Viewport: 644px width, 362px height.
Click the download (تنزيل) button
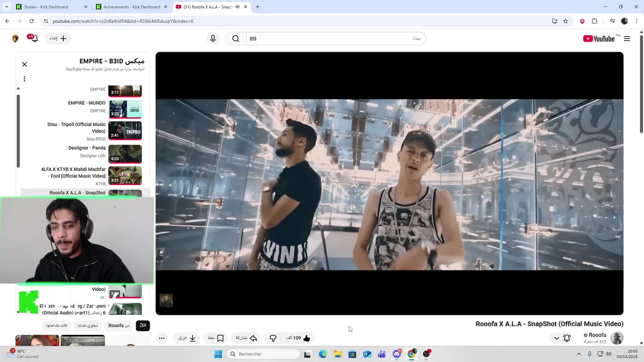(x=187, y=338)
